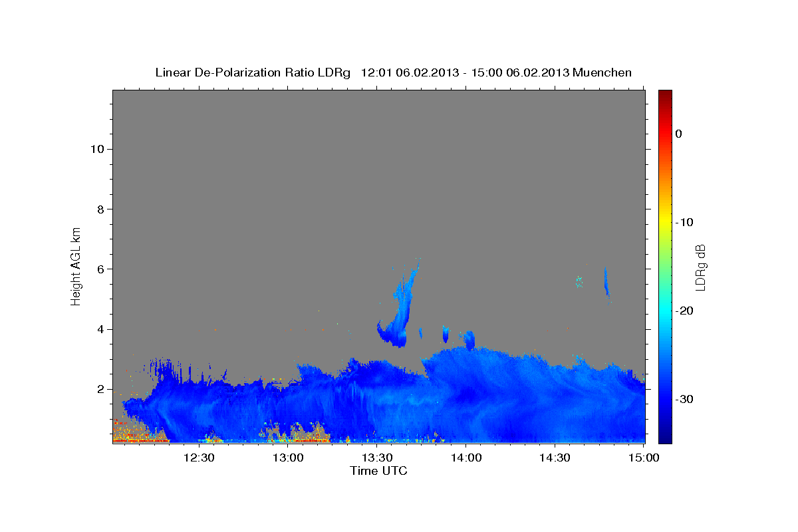This screenshot has width=798, height=532.
Task: Click the 13:00 time tick label
Action: pos(288,458)
